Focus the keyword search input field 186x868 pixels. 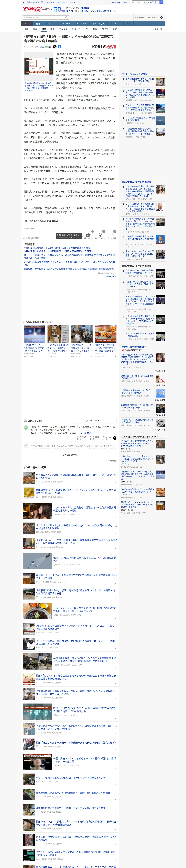coord(44,18)
